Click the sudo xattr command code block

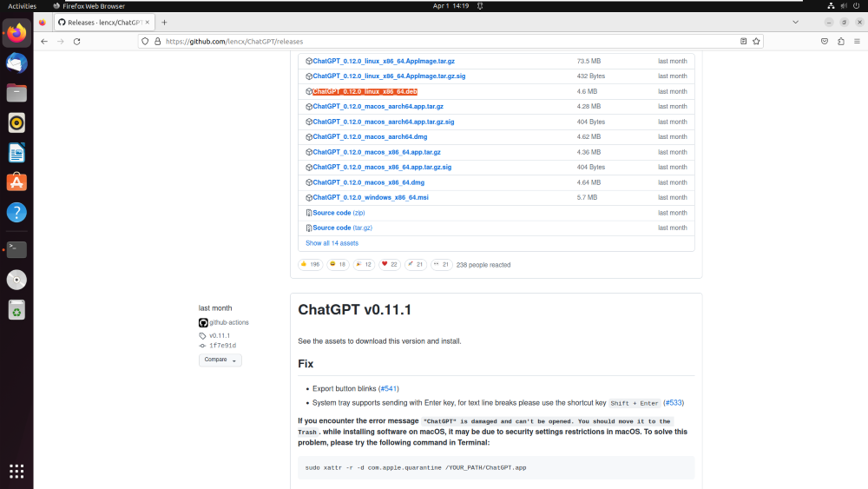[x=496, y=468]
